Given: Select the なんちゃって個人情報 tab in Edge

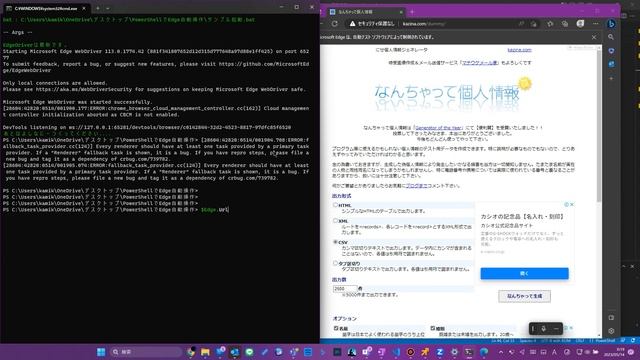Looking at the screenshot, I should (365, 12).
